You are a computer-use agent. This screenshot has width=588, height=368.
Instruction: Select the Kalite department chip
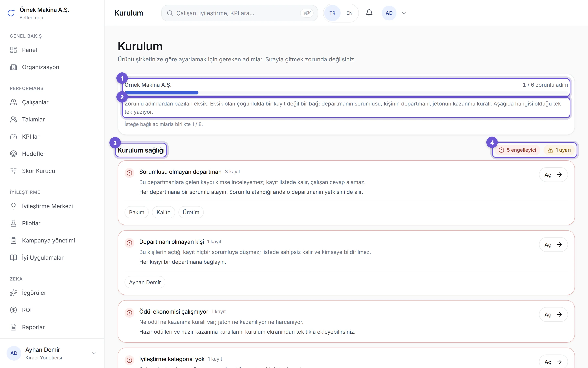163,212
